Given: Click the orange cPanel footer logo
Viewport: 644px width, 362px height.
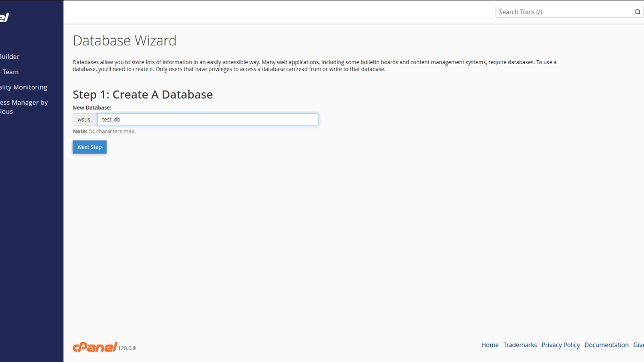Looking at the screenshot, I should 95,347.
